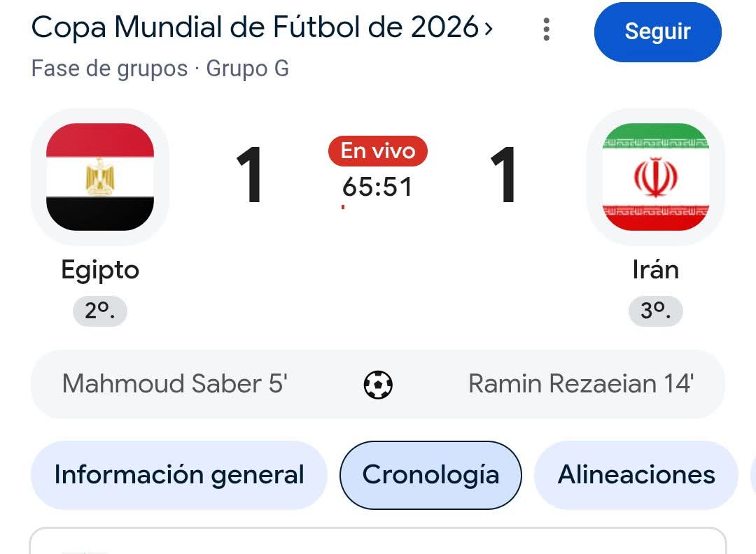This screenshot has height=554, width=756.
Task: Open the three-dot more options menu
Action: (546, 29)
